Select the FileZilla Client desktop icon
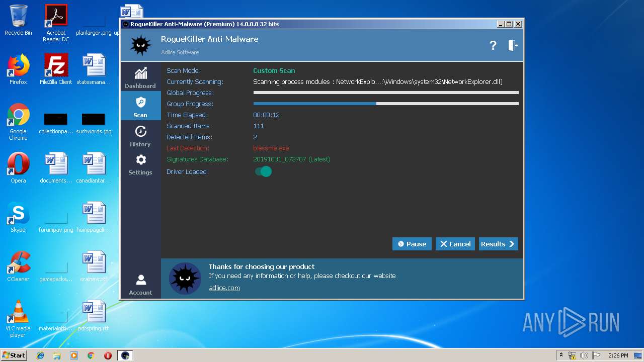This screenshot has width=644, height=362. click(56, 69)
